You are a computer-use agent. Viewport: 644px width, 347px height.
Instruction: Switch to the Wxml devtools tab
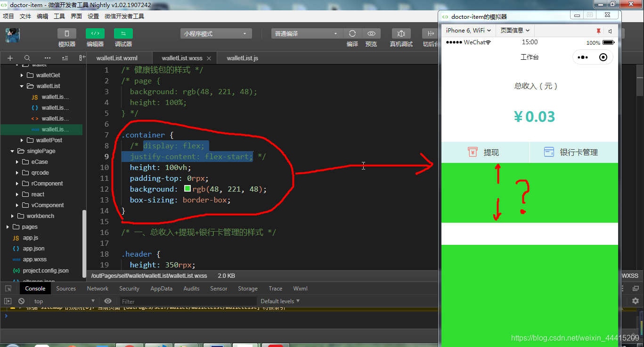tap(300, 289)
